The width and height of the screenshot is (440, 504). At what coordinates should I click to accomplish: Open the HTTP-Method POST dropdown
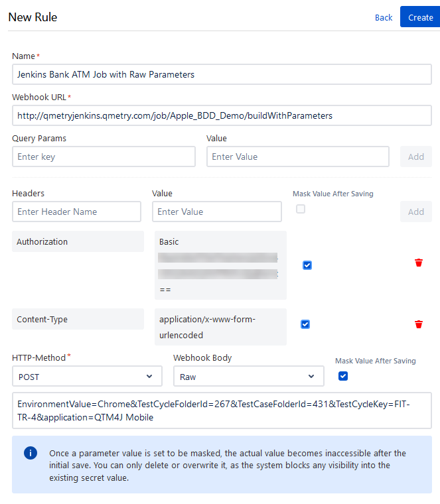coord(87,376)
